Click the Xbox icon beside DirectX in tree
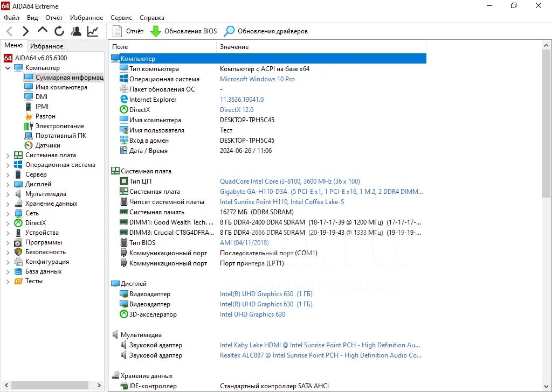The height and width of the screenshot is (392, 552). pos(18,223)
